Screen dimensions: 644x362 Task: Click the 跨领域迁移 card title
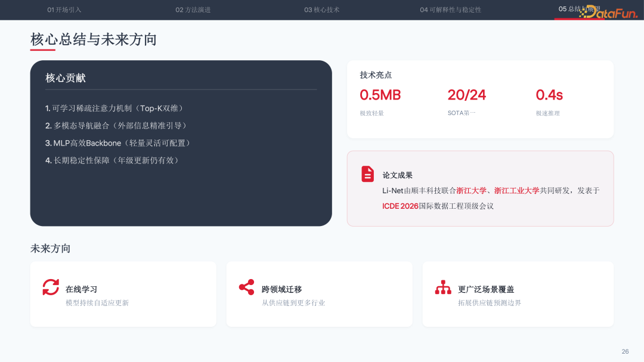coord(281,289)
